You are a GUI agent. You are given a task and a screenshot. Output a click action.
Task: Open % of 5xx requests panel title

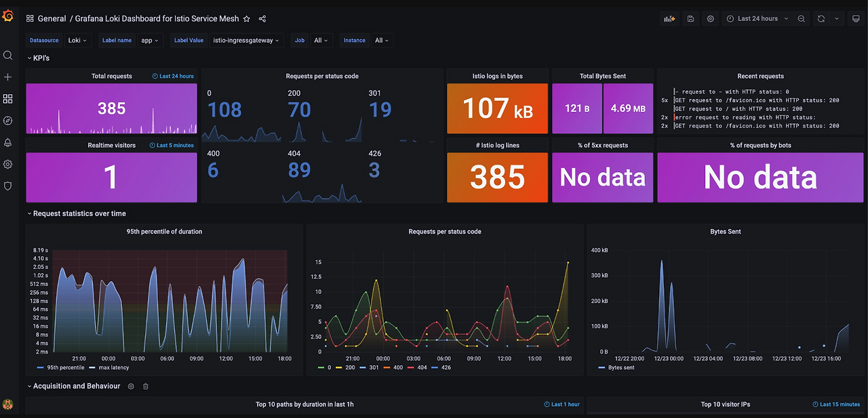click(x=603, y=146)
